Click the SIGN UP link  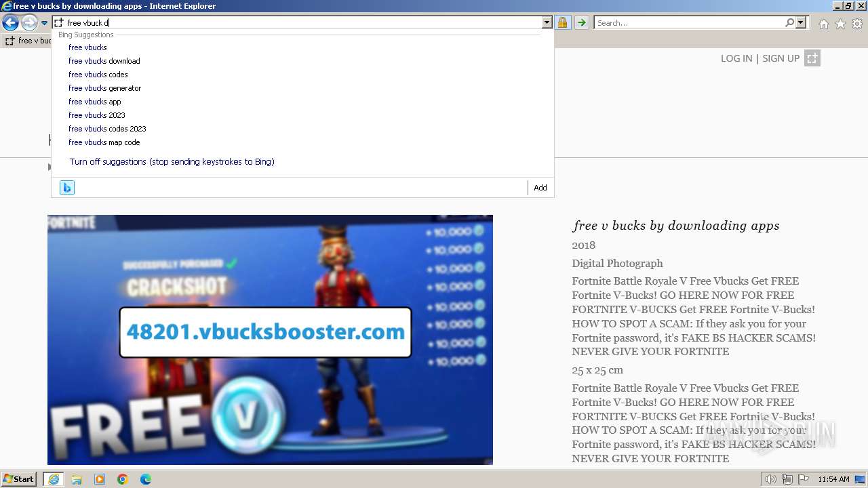(x=781, y=58)
